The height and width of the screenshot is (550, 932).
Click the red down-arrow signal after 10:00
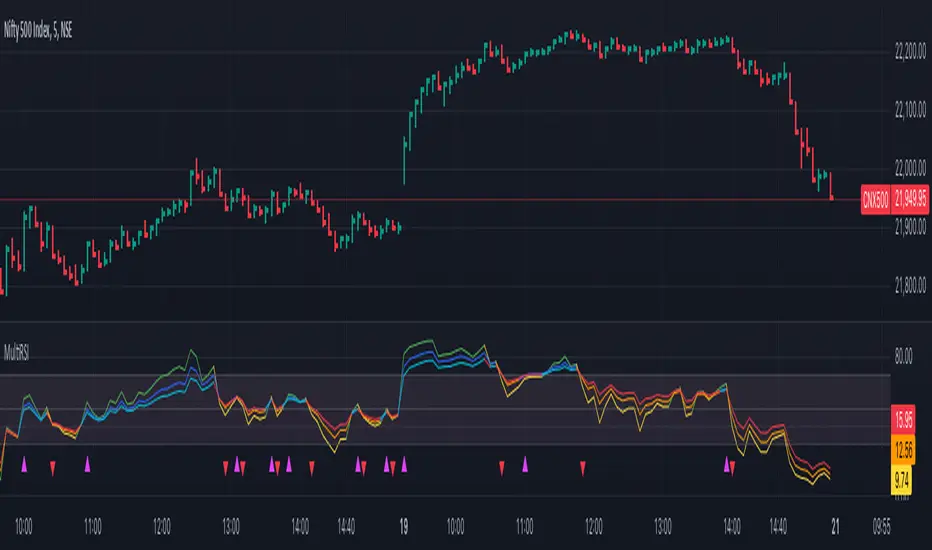click(53, 468)
